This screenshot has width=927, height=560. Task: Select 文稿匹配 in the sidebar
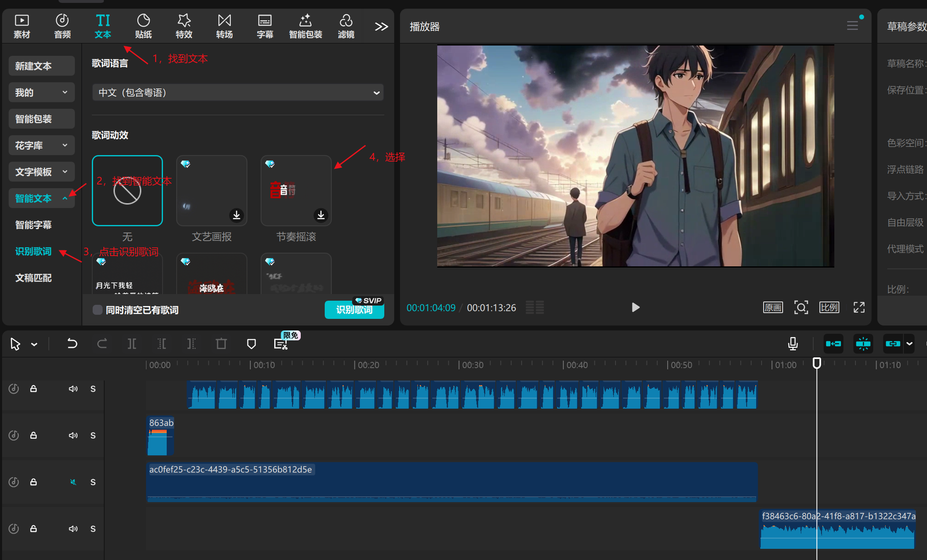(34, 278)
